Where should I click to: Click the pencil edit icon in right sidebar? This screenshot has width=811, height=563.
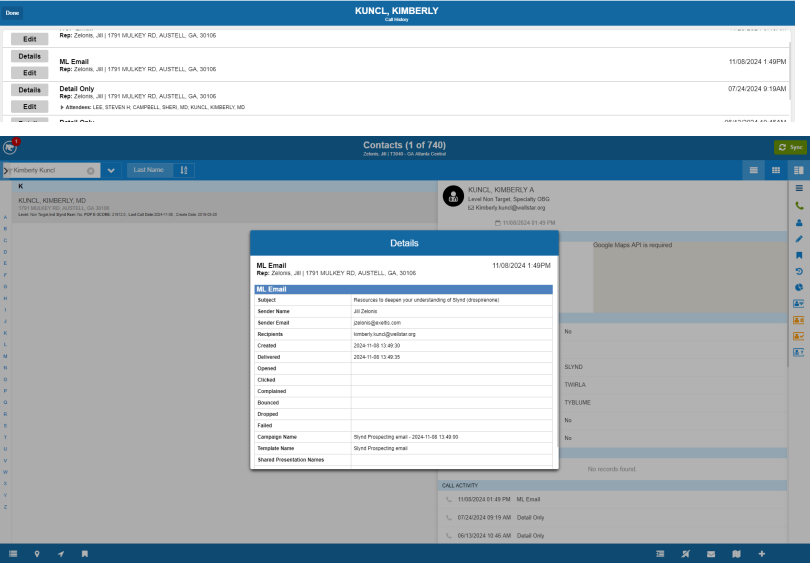click(799, 239)
